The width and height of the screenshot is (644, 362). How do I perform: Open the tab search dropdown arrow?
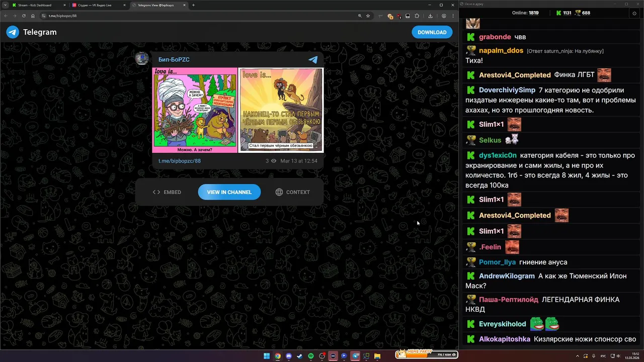[4, 5]
